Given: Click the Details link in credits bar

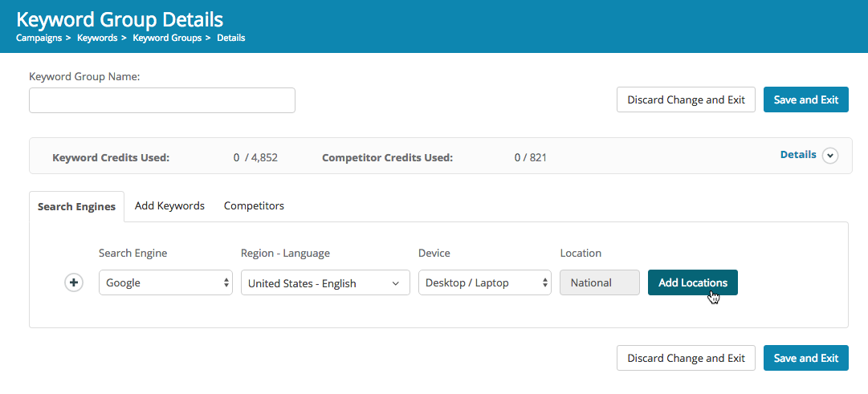Looking at the screenshot, I should [798, 155].
